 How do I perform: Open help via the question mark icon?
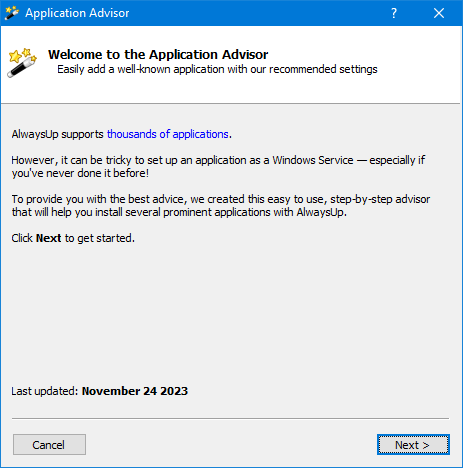click(x=394, y=13)
